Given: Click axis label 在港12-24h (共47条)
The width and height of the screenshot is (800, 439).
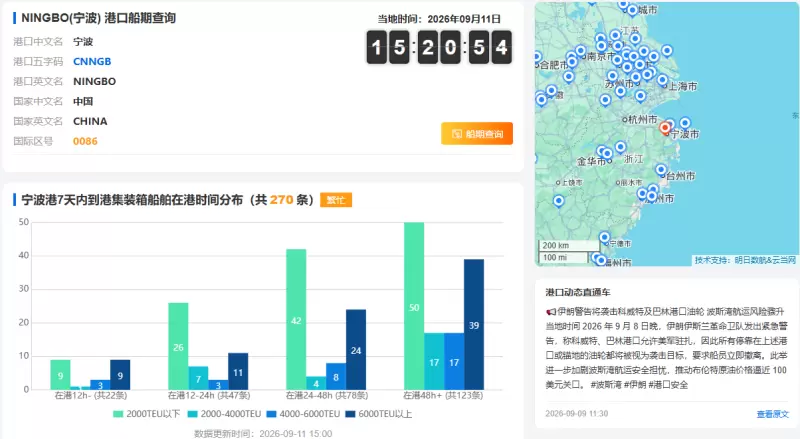Looking at the screenshot, I should 209,395.
